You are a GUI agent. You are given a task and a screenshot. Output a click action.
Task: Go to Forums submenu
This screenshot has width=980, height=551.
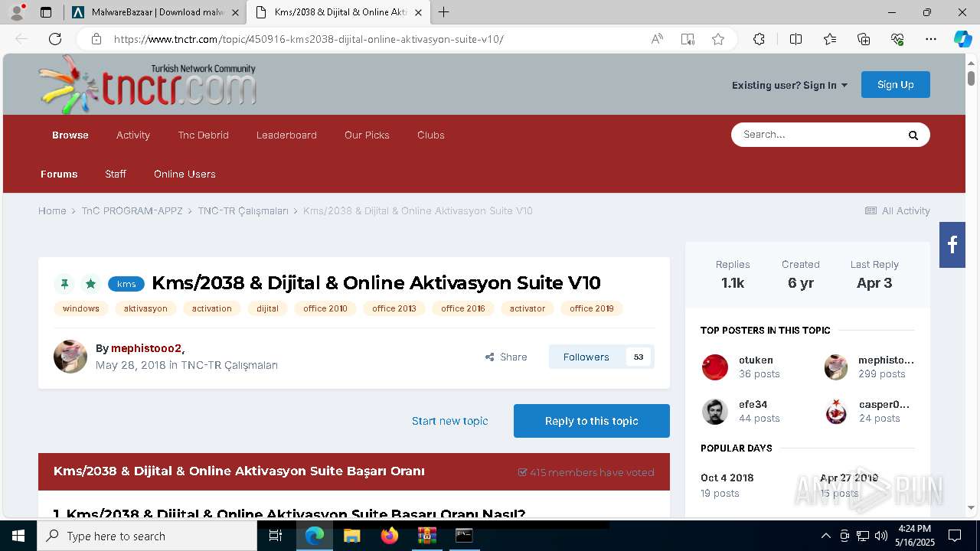point(59,174)
